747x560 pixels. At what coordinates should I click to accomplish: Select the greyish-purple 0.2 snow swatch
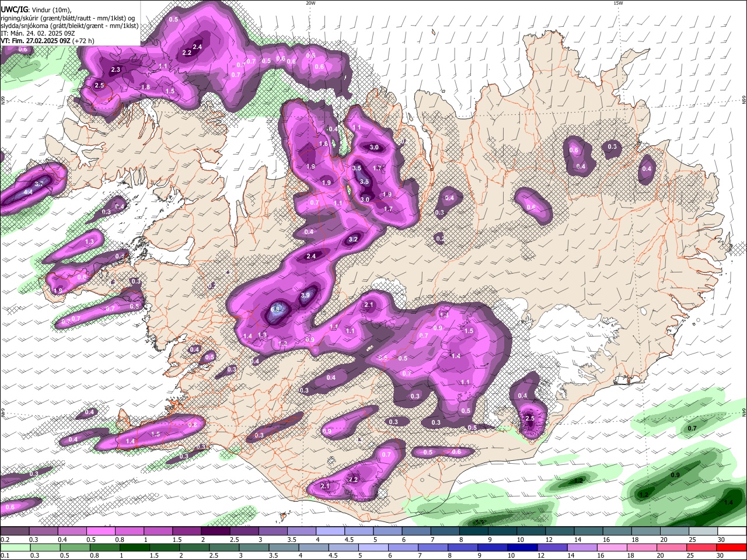click(15, 531)
